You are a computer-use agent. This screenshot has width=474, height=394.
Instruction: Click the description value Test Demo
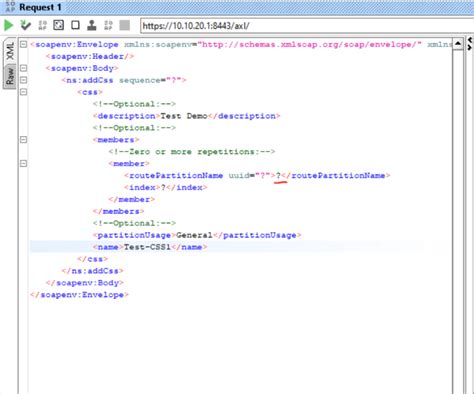pos(184,116)
